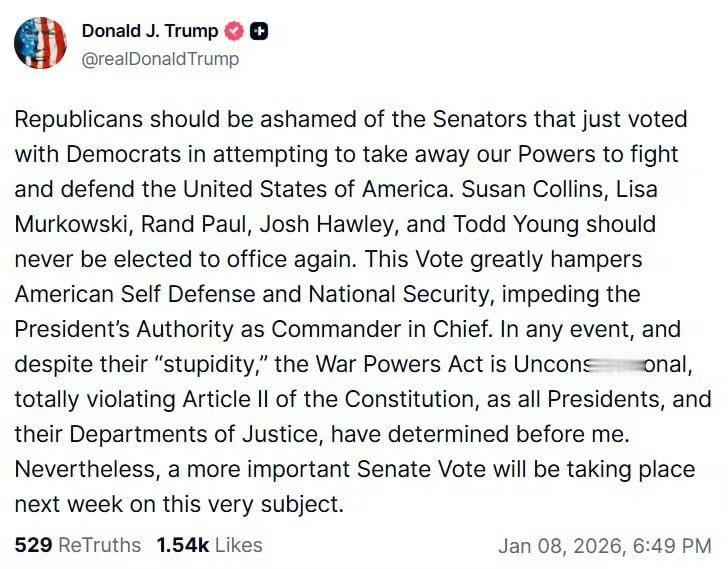Open the Jan 08, 2026, 6:49 PM timestamp
Viewport: 728px width, 569px height.
(x=604, y=546)
